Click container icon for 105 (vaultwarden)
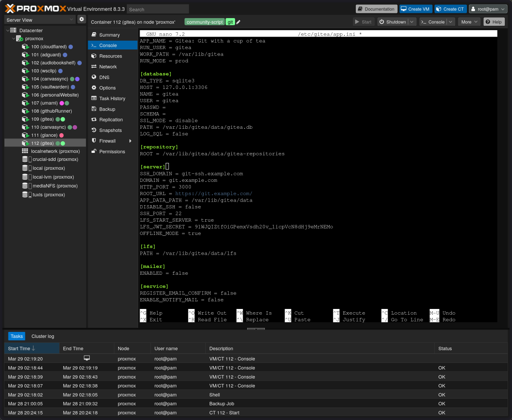This screenshot has width=512, height=420. click(25, 87)
